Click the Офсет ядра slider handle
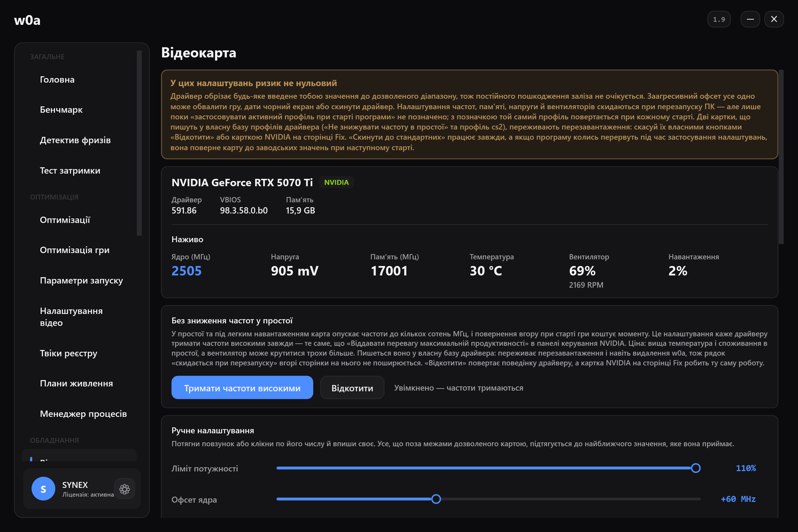Image resolution: width=798 pixels, height=532 pixels. tap(436, 499)
